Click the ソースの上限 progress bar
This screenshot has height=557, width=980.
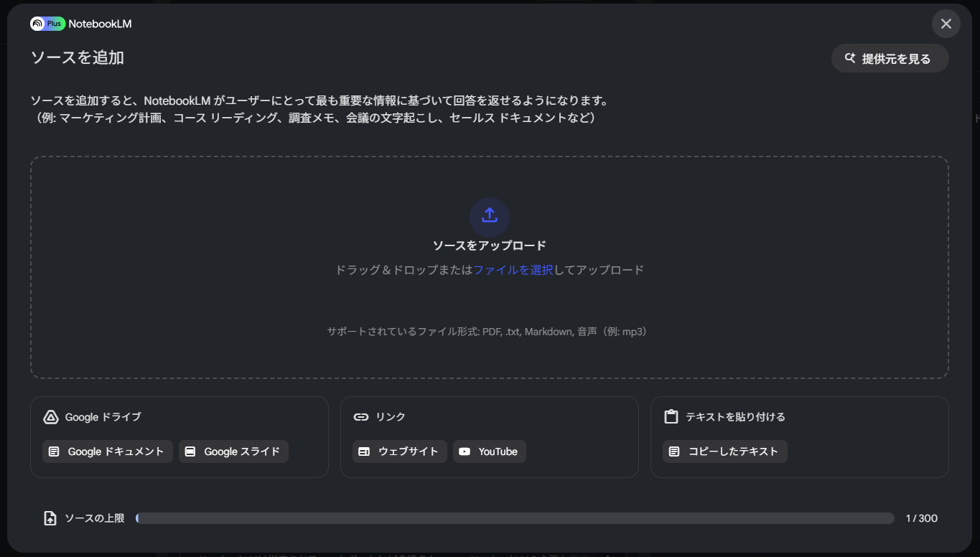click(x=515, y=518)
